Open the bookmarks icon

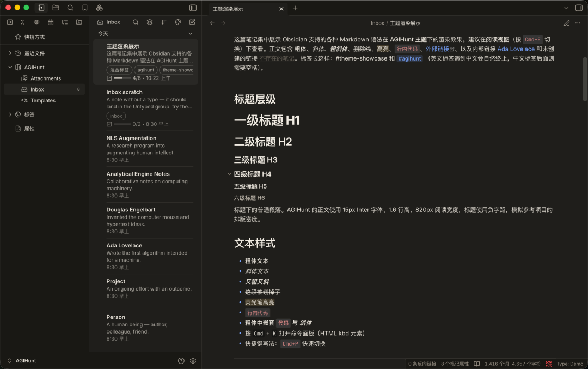(x=85, y=8)
